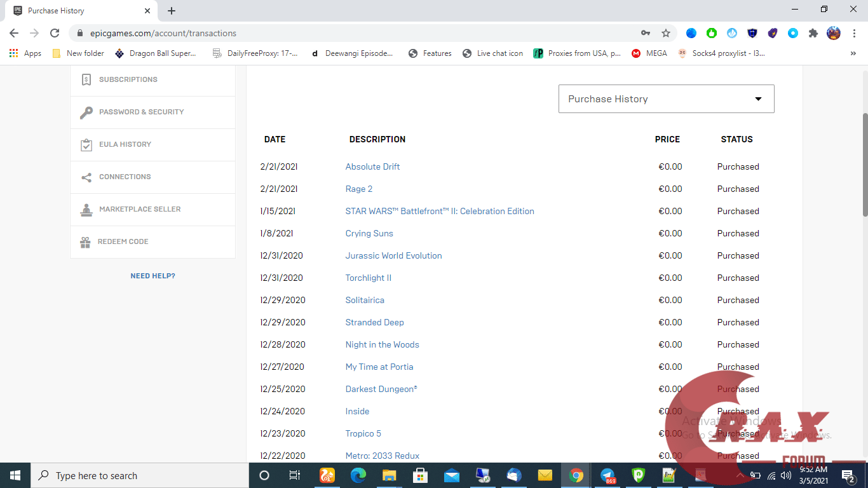This screenshot has height=488, width=868.
Task: Show more bookmarks with the double chevron
Action: pos(853,53)
